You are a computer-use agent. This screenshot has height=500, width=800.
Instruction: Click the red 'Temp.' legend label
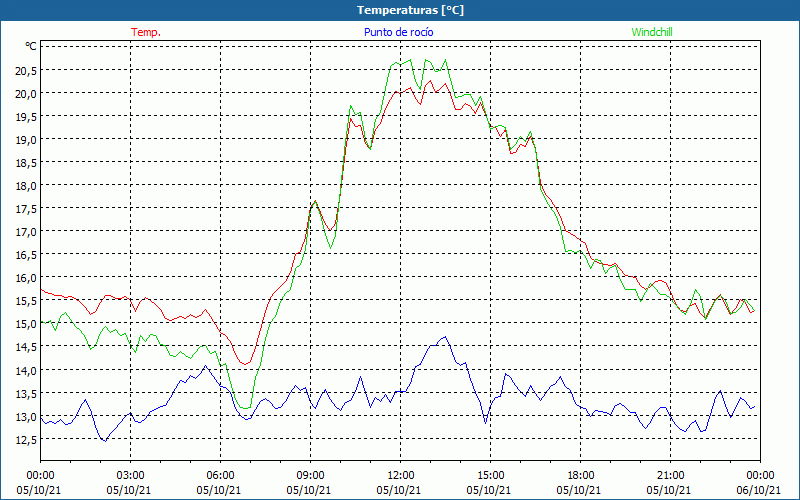coord(146,32)
